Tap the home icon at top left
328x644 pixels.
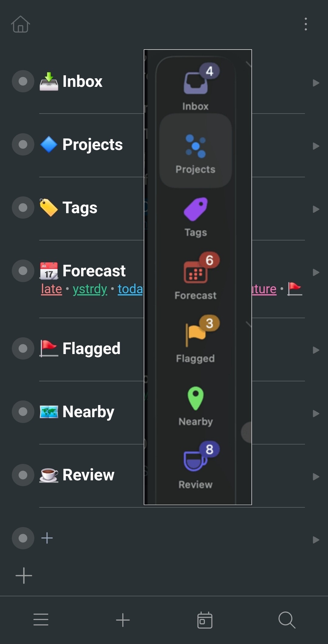click(20, 24)
